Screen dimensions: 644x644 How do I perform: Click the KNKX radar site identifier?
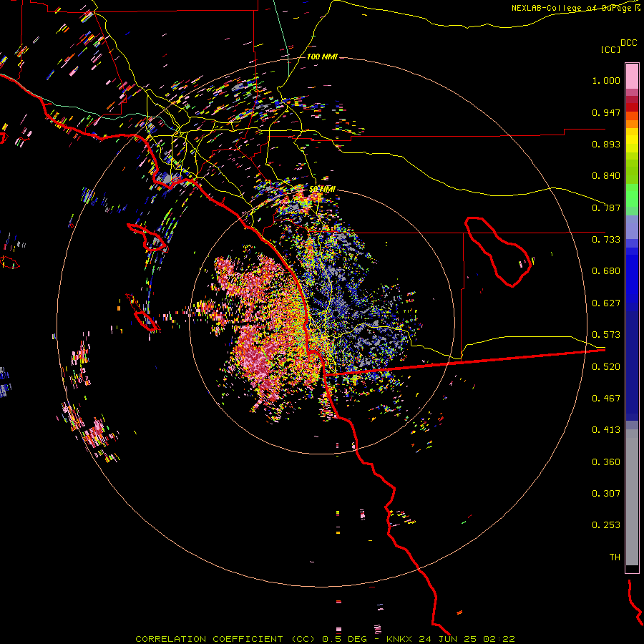tap(401, 639)
